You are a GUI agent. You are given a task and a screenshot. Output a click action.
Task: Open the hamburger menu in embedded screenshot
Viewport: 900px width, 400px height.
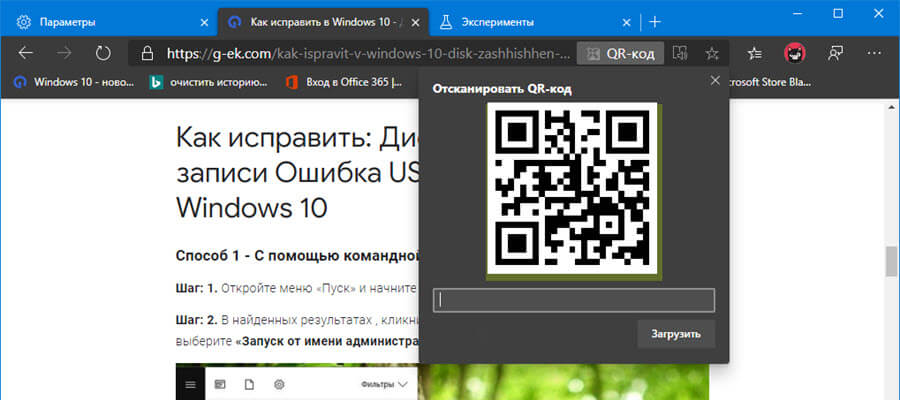pos(191,384)
